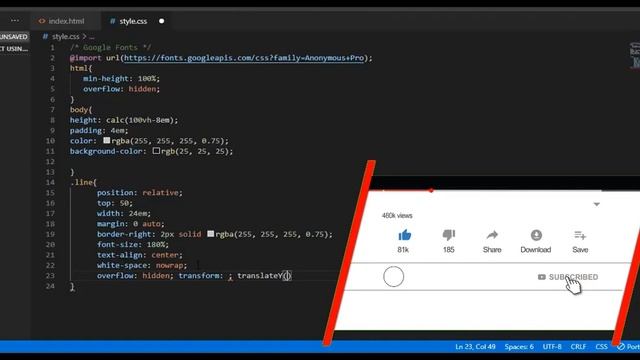640x360 pixels.
Task: Click the round channel avatar circle
Action: click(x=393, y=277)
